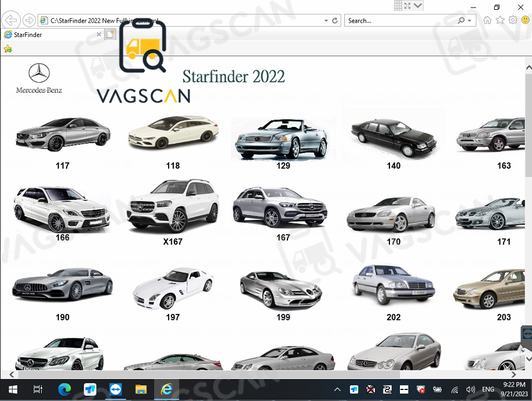Open the address bar history dropdown arrow
The width and height of the screenshot is (532, 401).
click(326, 21)
